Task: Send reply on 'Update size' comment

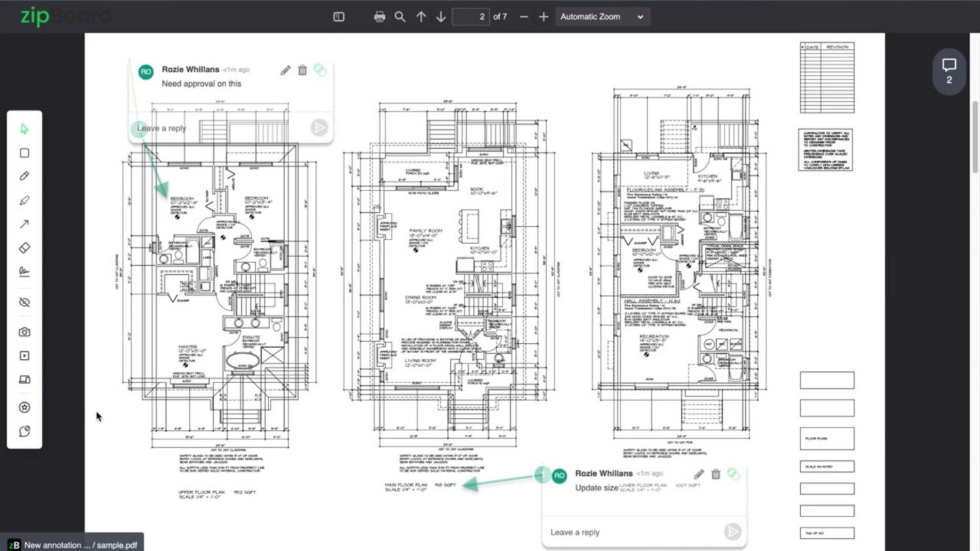Action: 733,532
